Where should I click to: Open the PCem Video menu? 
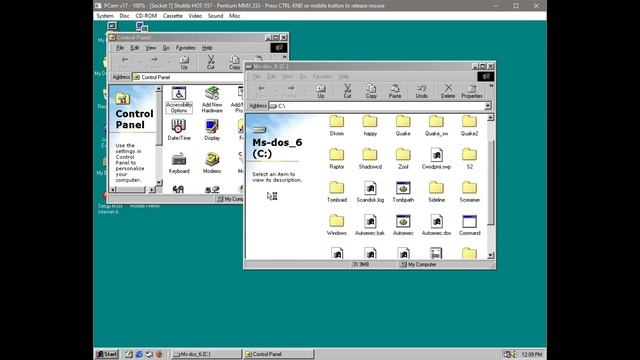195,16
